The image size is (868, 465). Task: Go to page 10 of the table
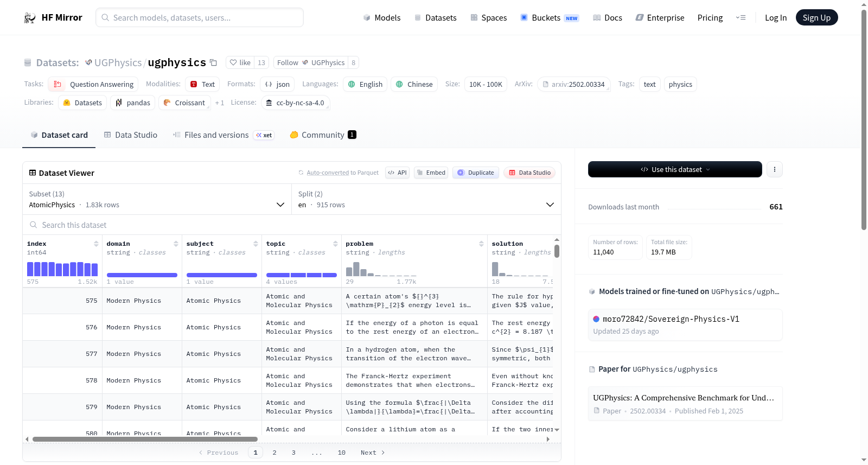tap(342, 453)
